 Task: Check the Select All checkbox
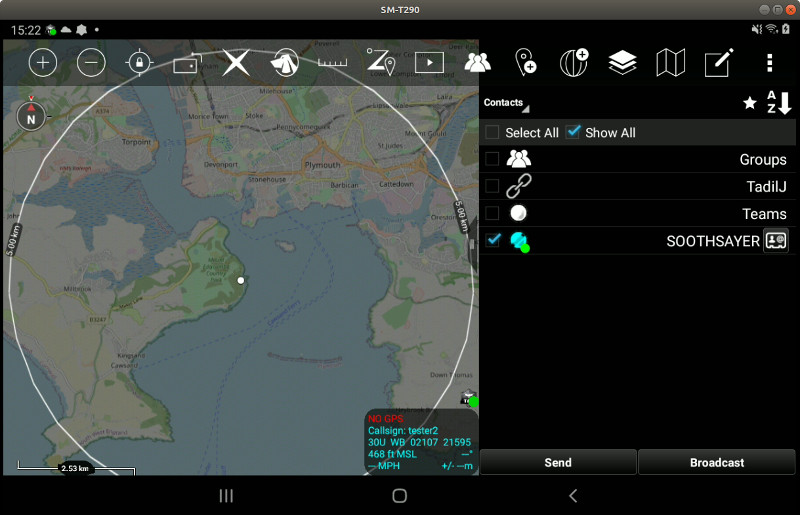pyautogui.click(x=493, y=132)
